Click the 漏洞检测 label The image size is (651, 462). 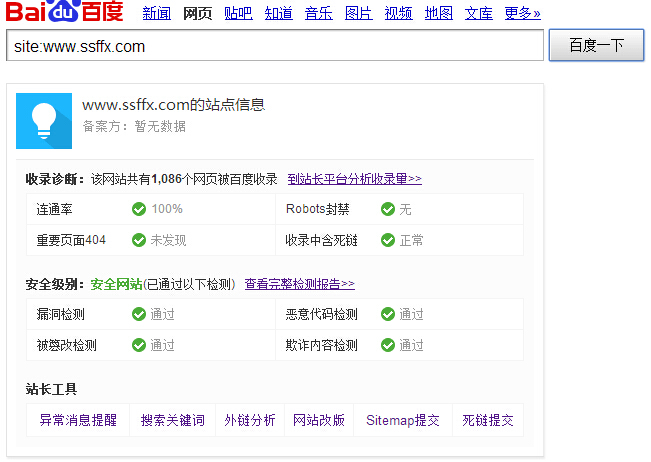[61, 314]
